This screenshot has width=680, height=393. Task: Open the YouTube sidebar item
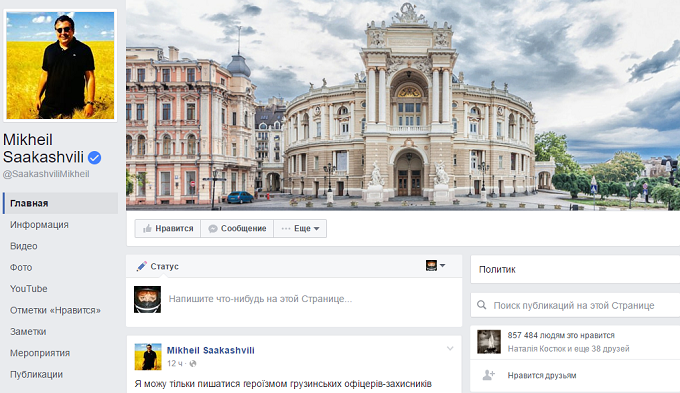tap(29, 288)
